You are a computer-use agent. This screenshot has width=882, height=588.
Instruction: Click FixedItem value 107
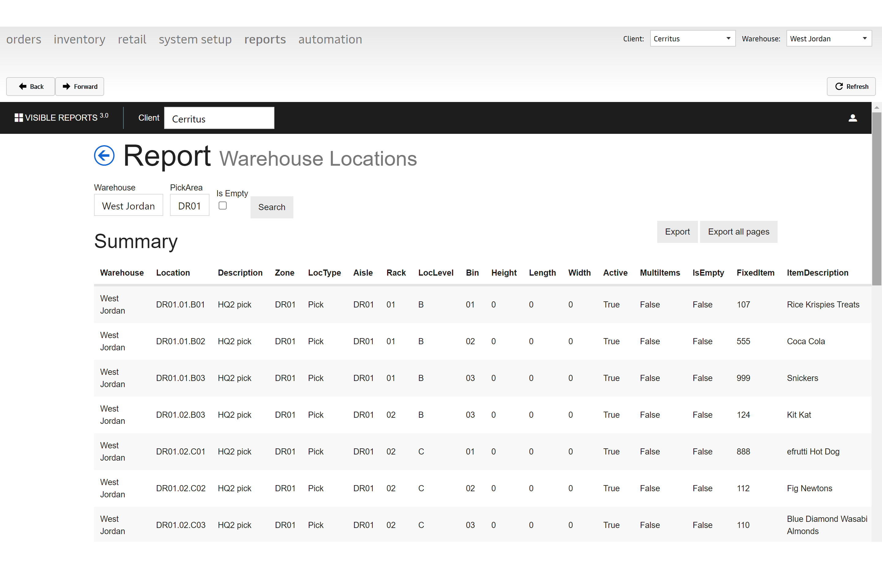tap(743, 304)
